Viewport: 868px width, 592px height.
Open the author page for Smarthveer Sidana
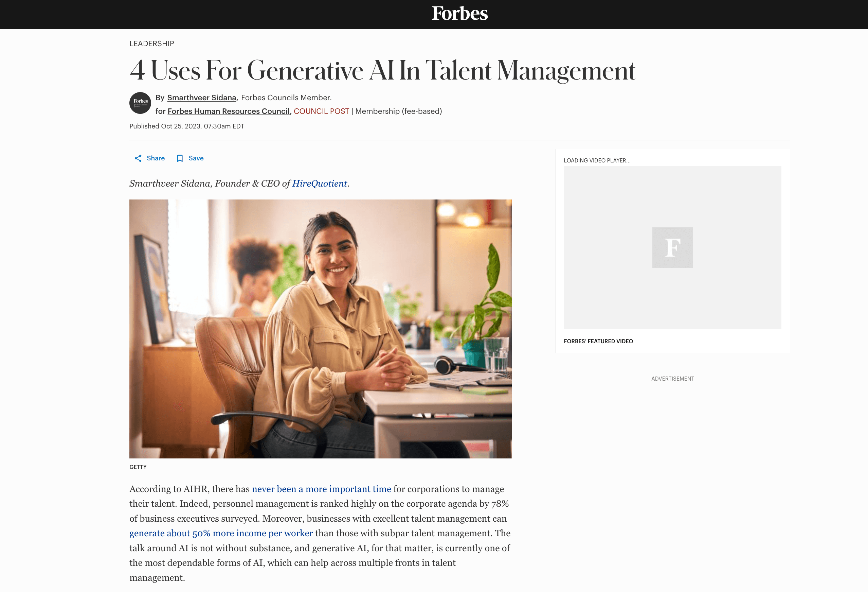(202, 97)
